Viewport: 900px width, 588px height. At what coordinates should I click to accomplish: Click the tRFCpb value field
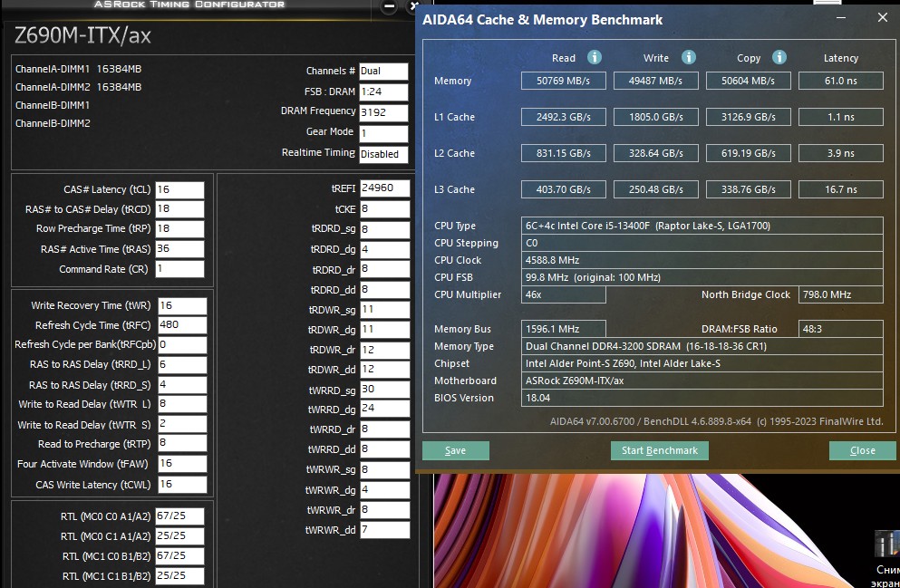182,345
